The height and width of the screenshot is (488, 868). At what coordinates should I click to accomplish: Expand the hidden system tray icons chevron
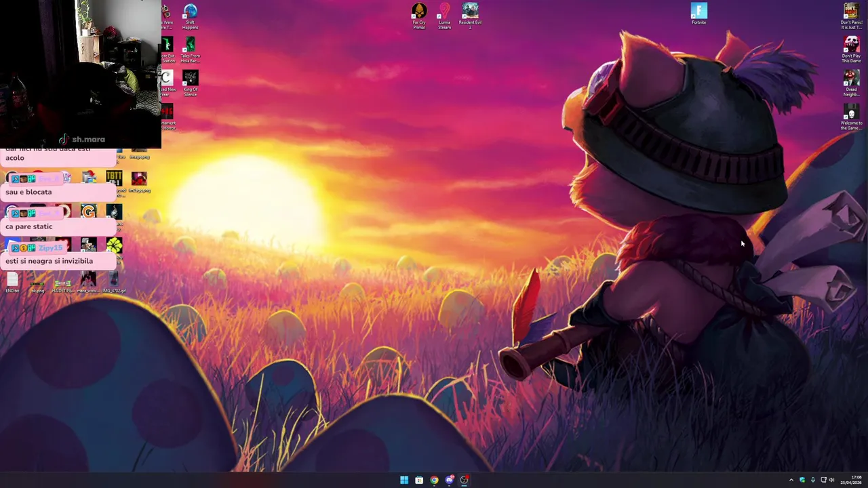coord(791,480)
